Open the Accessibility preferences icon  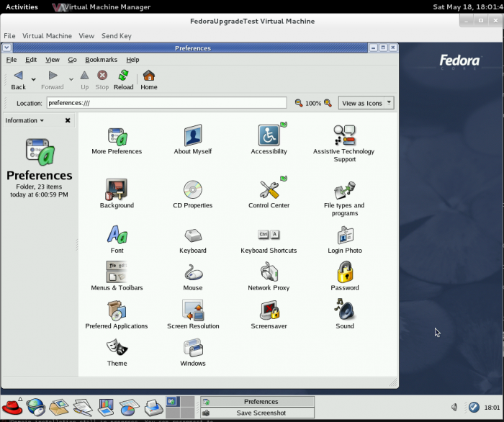269,135
